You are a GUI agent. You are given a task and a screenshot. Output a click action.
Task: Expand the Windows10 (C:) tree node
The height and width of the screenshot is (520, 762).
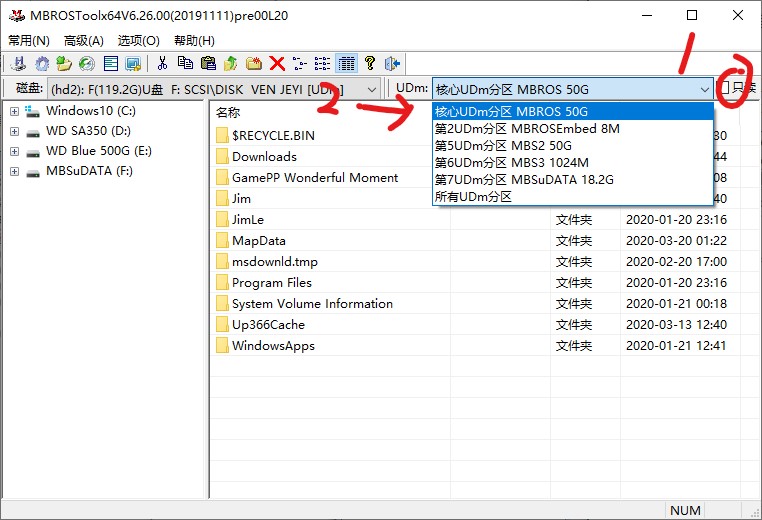(14, 111)
